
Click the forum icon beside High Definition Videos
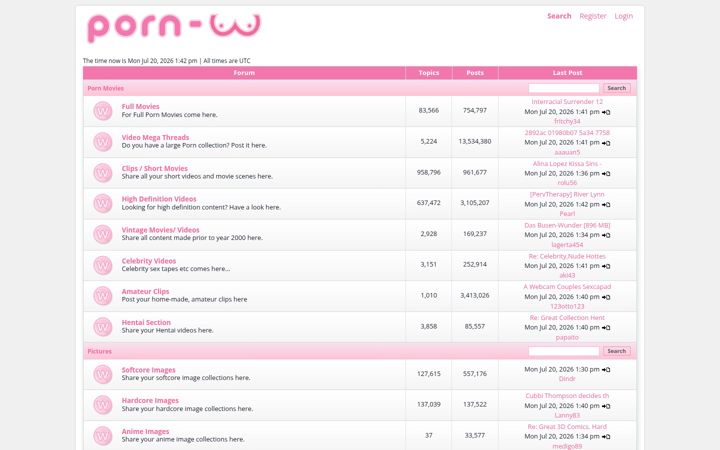tap(102, 203)
